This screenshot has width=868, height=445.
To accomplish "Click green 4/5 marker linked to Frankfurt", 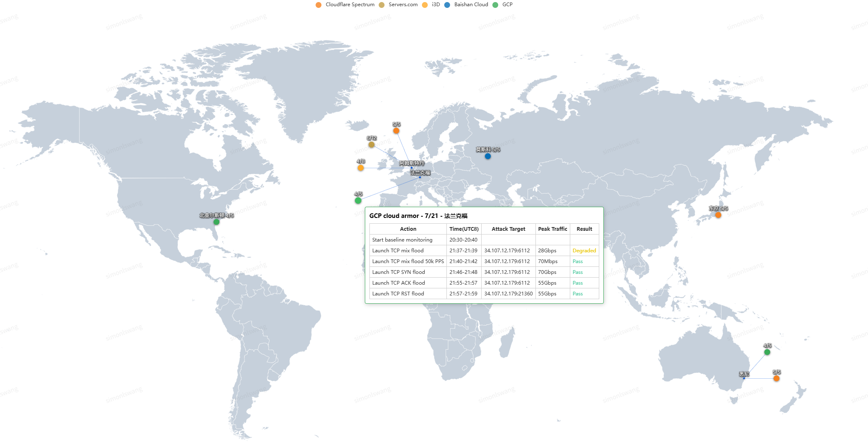I will 358,201.
